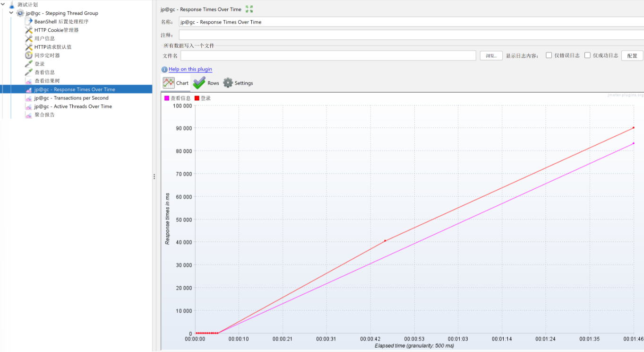The height and width of the screenshot is (352, 644).
Task: Click the 用户信息 config icon
Action: coord(29,39)
